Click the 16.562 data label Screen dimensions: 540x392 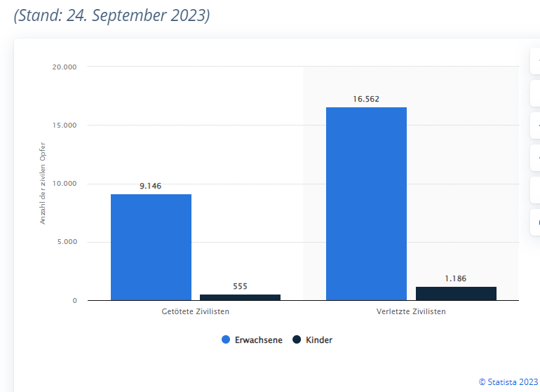click(366, 100)
